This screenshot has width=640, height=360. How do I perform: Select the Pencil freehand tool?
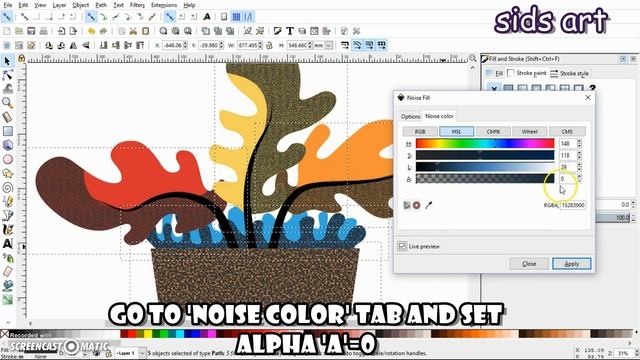click(7, 201)
